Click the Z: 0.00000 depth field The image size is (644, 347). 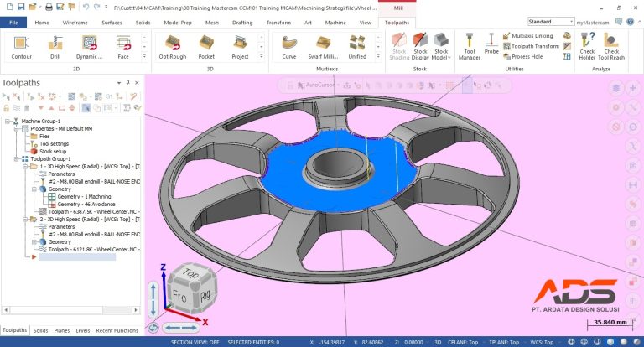pyautogui.click(x=409, y=342)
